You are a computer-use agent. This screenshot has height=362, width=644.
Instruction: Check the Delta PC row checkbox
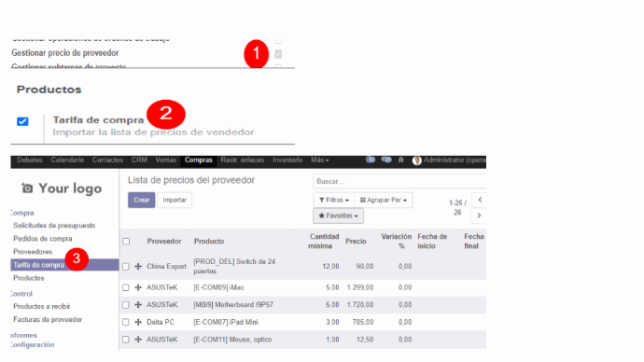click(126, 322)
